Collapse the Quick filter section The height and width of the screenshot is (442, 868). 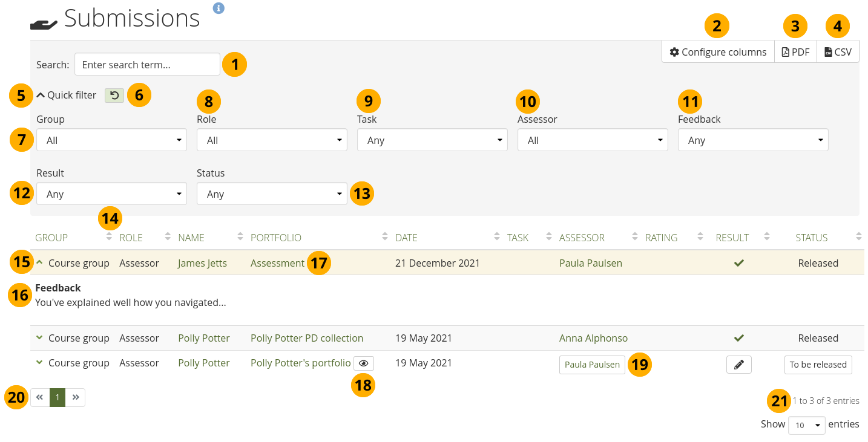[66, 95]
